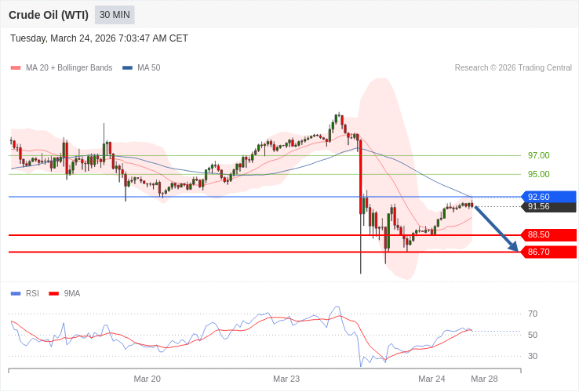Screen dimensions: 579x392
Task: Click the MA 20 Bollinger Bands legend swatch
Action: 16,68
